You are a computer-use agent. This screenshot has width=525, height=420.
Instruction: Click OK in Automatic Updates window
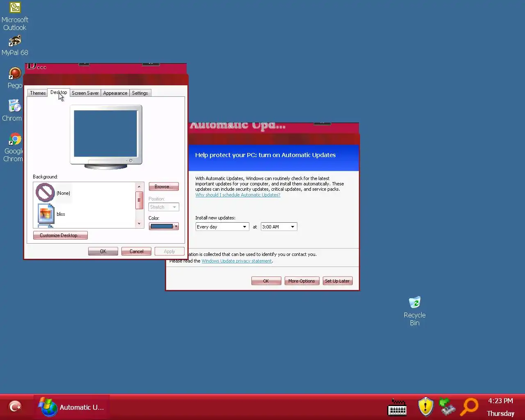click(x=266, y=281)
